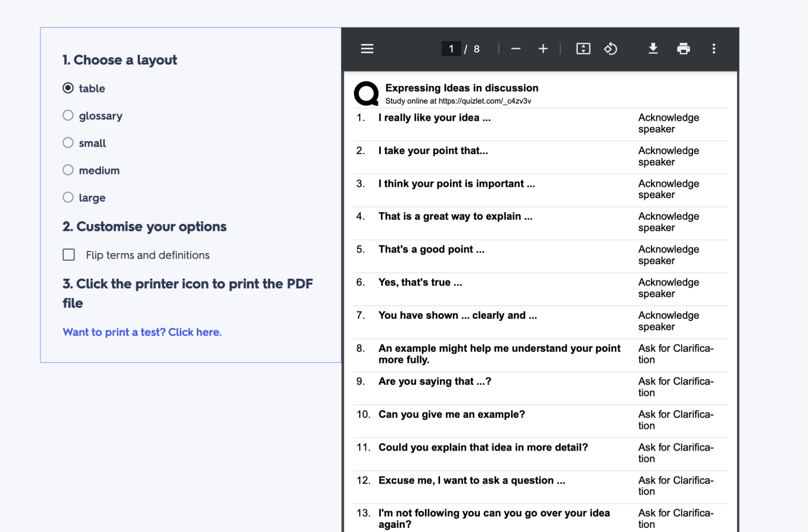Click the term 'Are you saying that ...?'
Image resolution: width=808 pixels, height=532 pixels.
435,381
